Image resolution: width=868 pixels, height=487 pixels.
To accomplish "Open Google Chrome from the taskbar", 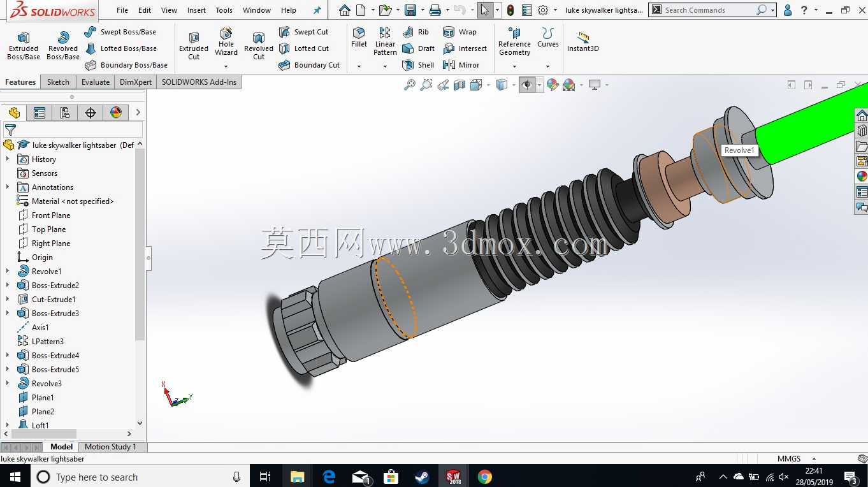I will pos(484,477).
